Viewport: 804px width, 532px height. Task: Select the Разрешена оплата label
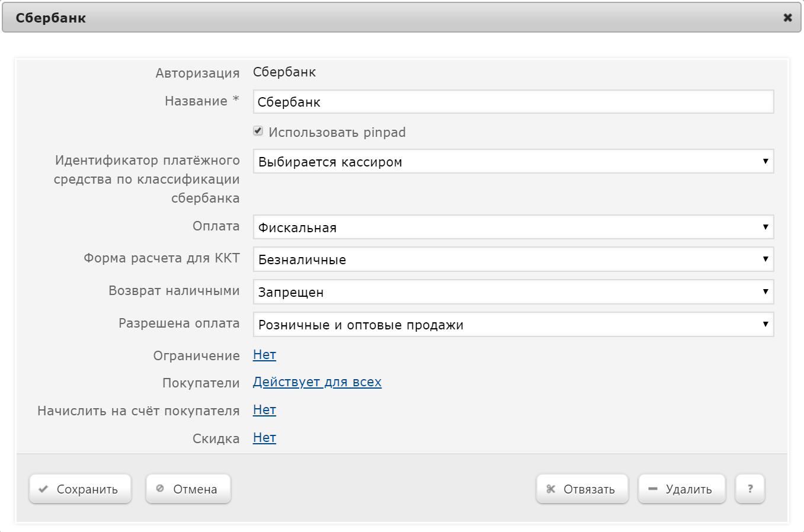pos(179,323)
